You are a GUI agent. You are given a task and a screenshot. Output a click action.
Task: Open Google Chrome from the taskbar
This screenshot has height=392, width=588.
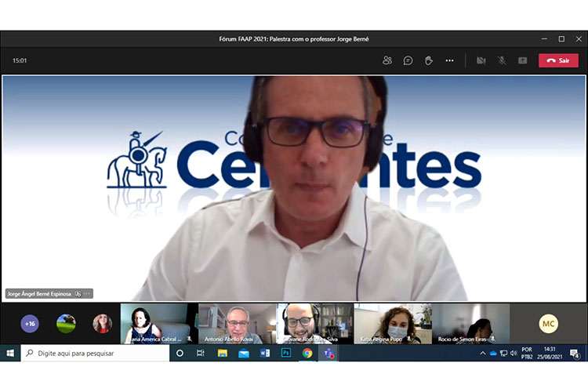pos(307,353)
